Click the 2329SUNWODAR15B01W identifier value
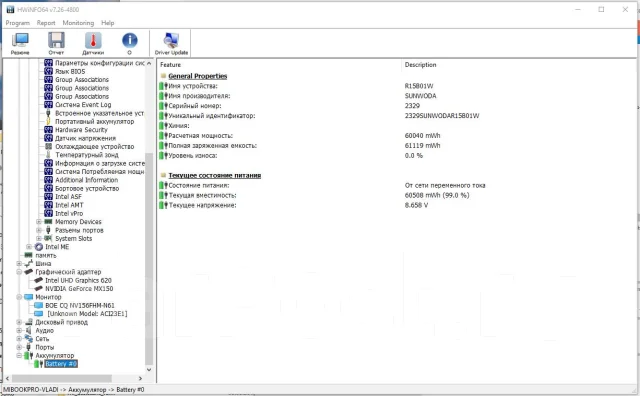This screenshot has width=640, height=396. point(442,116)
